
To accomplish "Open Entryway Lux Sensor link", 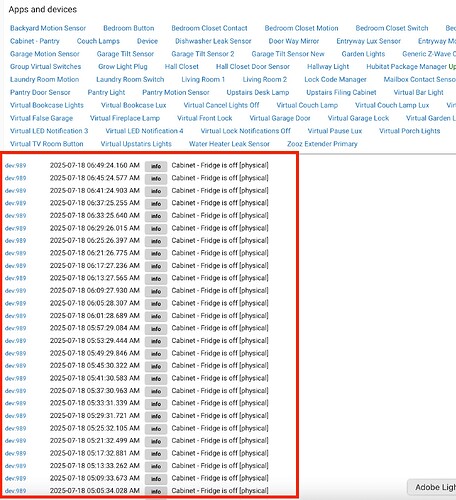I will [368, 41].
